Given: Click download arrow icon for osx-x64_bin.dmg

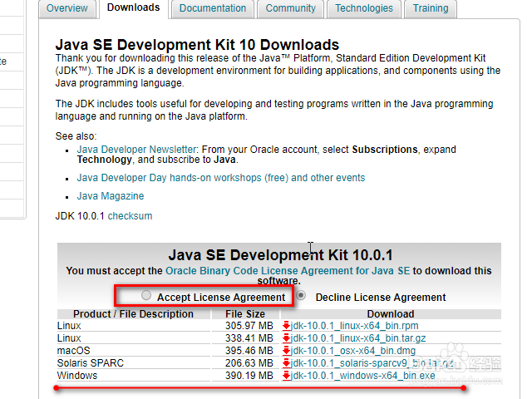Looking at the screenshot, I should (286, 351).
